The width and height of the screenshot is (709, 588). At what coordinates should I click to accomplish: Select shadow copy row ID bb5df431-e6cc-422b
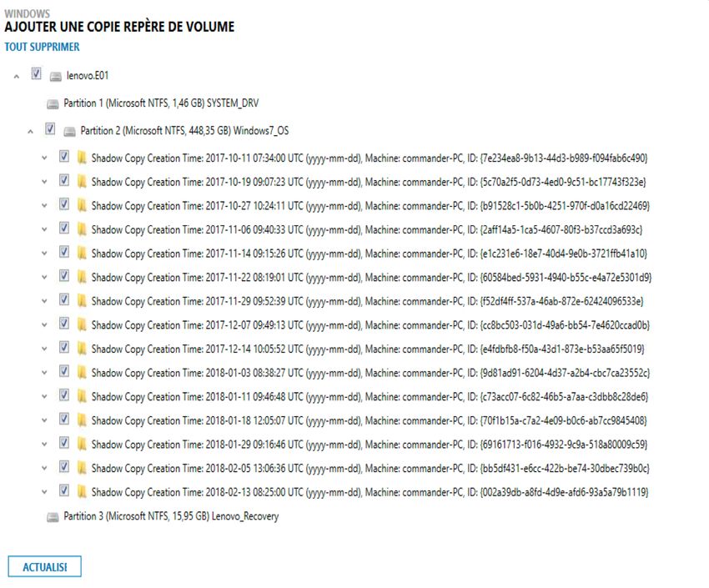tap(370, 468)
